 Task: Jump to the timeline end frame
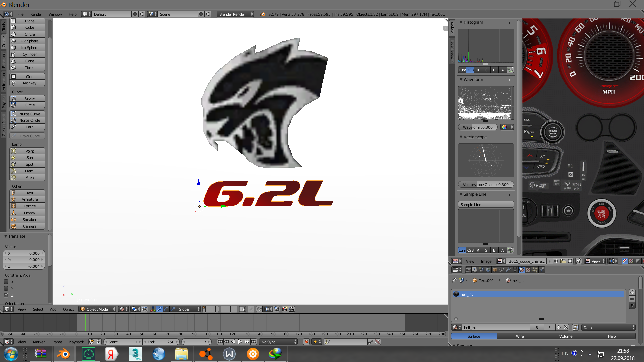pyautogui.click(x=254, y=342)
